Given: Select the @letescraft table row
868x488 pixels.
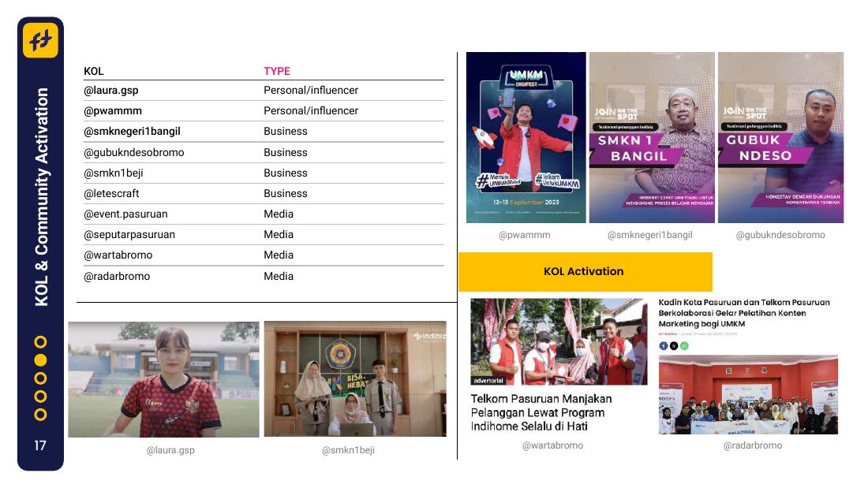Looking at the screenshot, I should (x=264, y=194).
